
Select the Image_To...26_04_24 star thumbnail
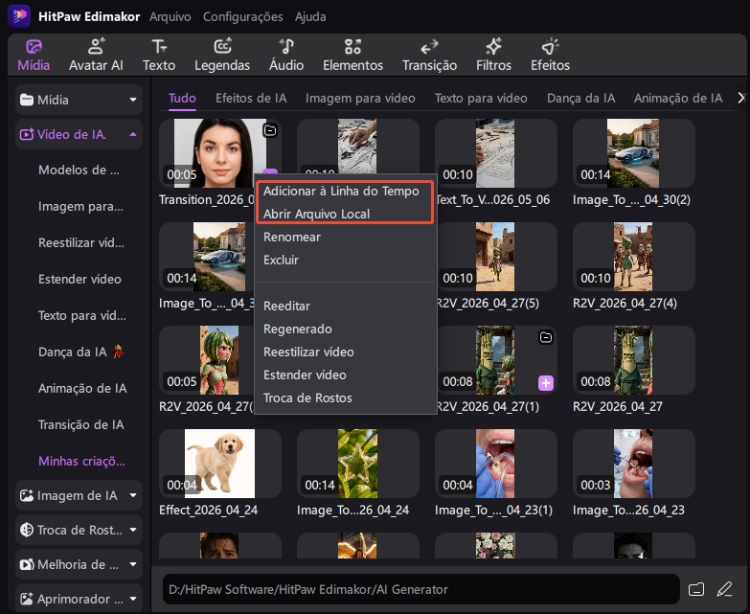tap(358, 463)
